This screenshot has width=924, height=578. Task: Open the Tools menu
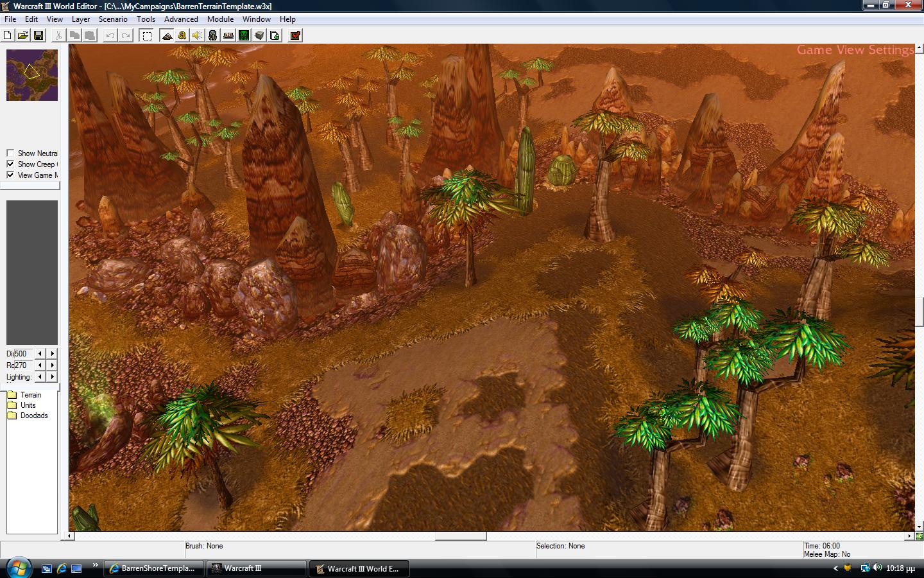(146, 19)
